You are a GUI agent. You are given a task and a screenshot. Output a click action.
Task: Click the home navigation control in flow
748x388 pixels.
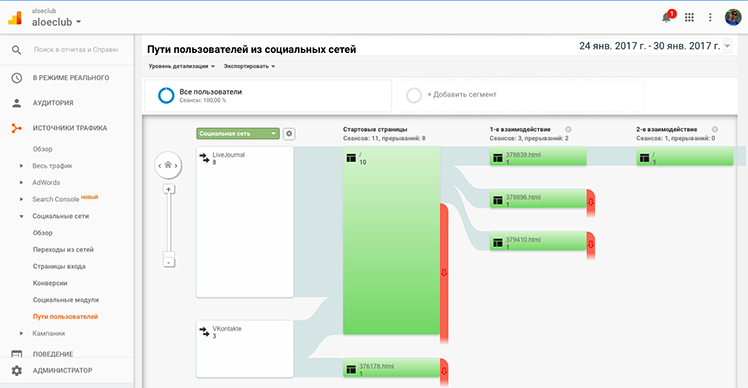coord(168,166)
